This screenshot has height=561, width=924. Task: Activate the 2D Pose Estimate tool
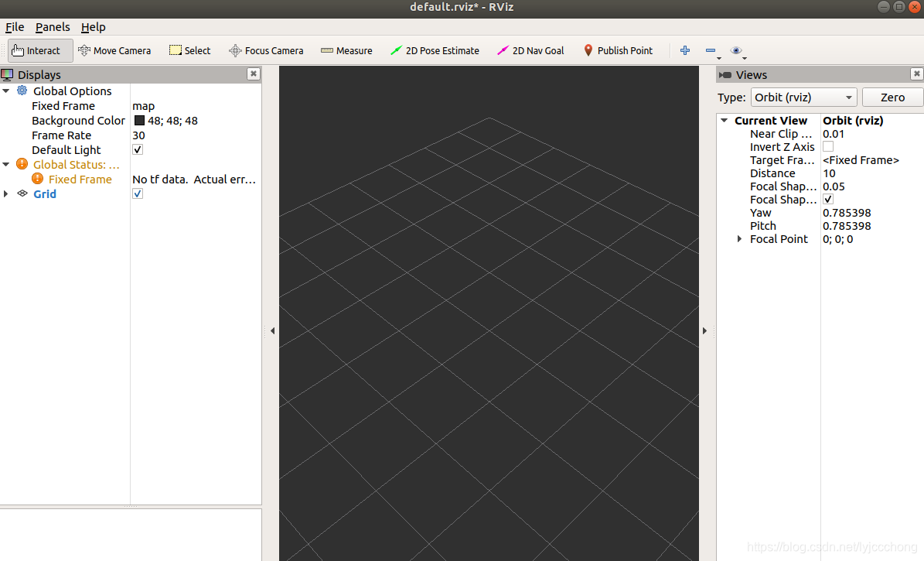(x=435, y=51)
